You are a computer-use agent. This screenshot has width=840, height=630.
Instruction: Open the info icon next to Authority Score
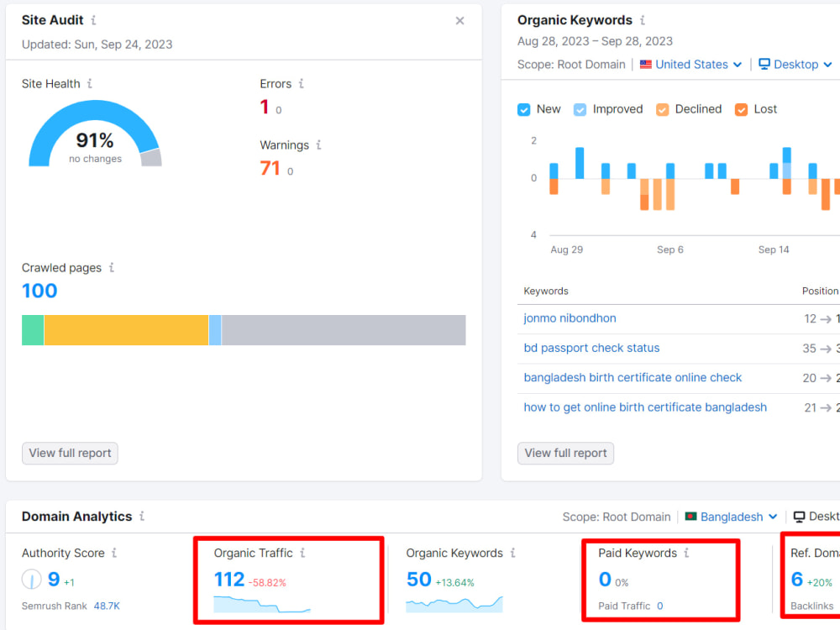pyautogui.click(x=114, y=553)
